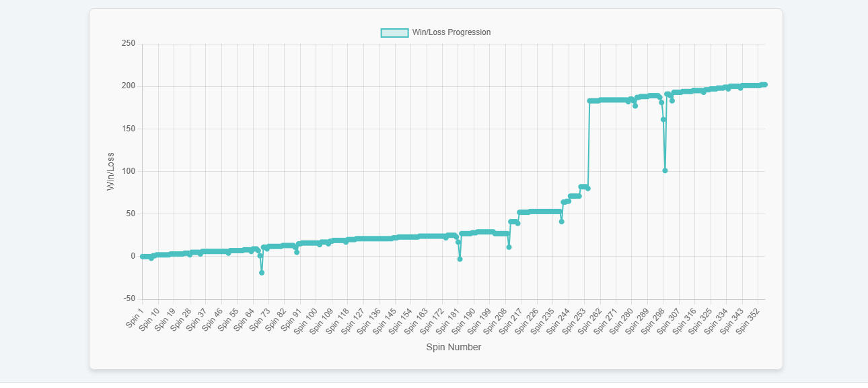The height and width of the screenshot is (388, 868).
Task: Click the Spin 1 x-axis label
Action: [135, 318]
